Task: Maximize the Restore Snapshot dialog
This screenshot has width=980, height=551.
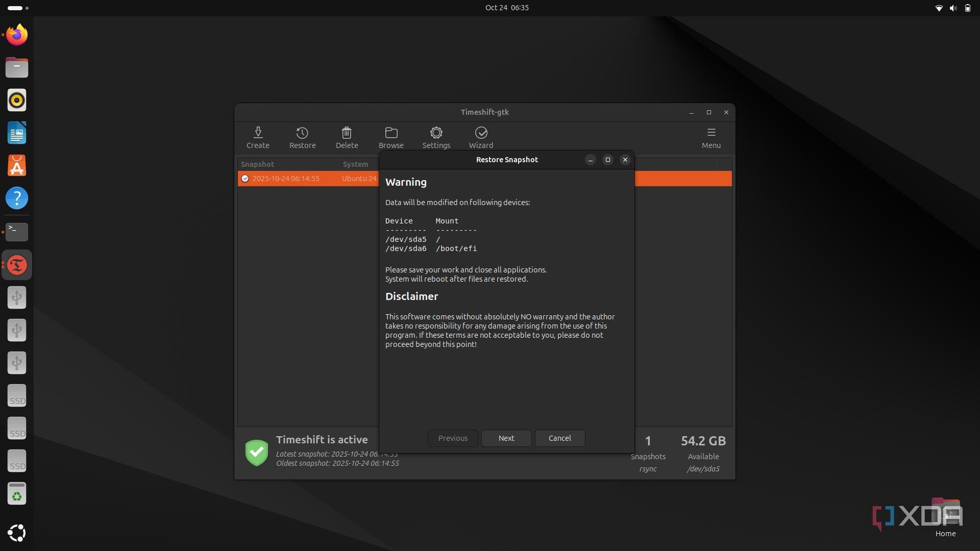Action: pyautogui.click(x=607, y=160)
